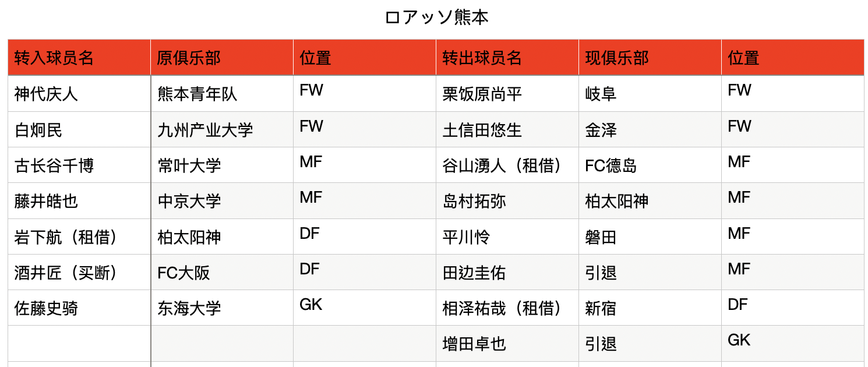
Task: Select the cell 栗饭原尚平
Action: pos(507,94)
